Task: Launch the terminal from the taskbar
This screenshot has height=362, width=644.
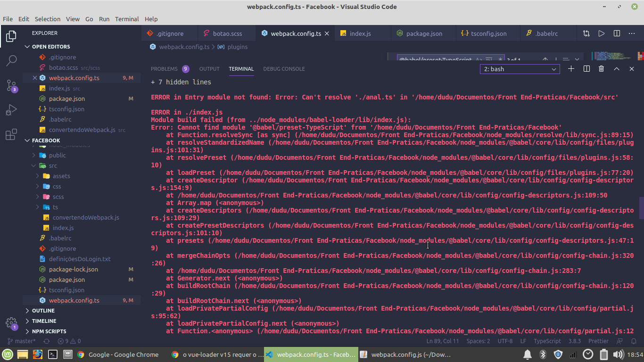Action: coord(53,354)
